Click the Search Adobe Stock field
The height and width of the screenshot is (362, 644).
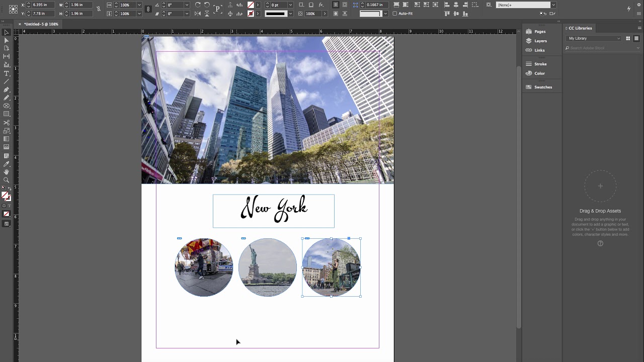click(602, 48)
